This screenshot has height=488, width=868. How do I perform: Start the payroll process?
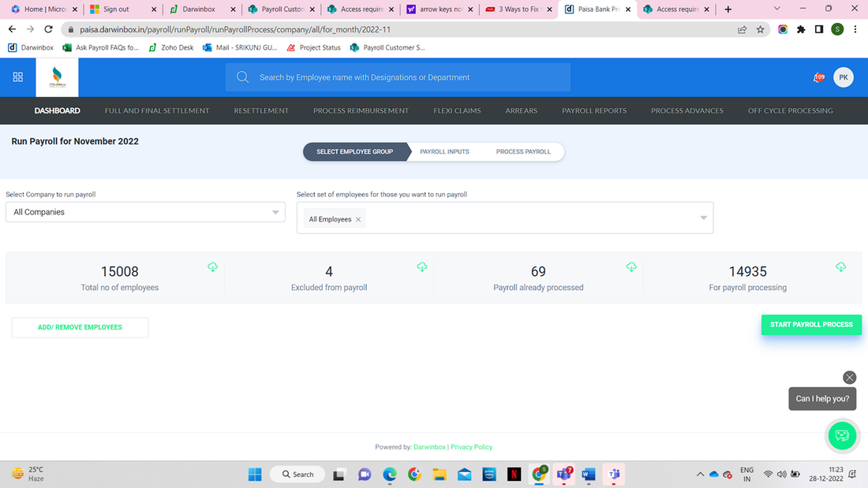811,324
